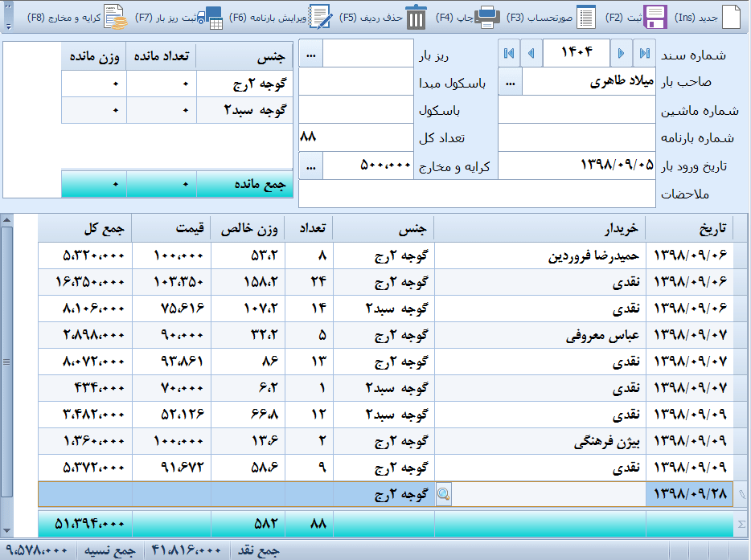Open the صاحب بار ellipsis lookup button
The height and width of the screenshot is (560, 751).
(511, 81)
